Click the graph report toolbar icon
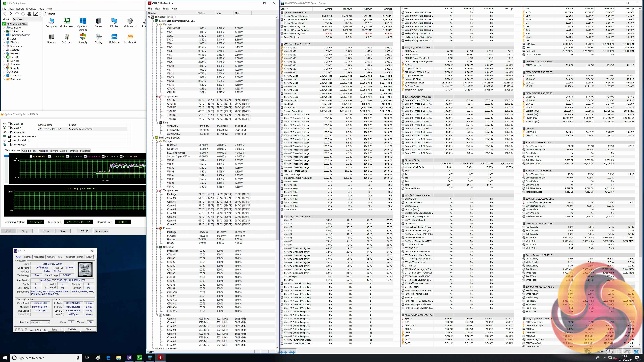Screen dimensions: 644x362 click(x=36, y=14)
